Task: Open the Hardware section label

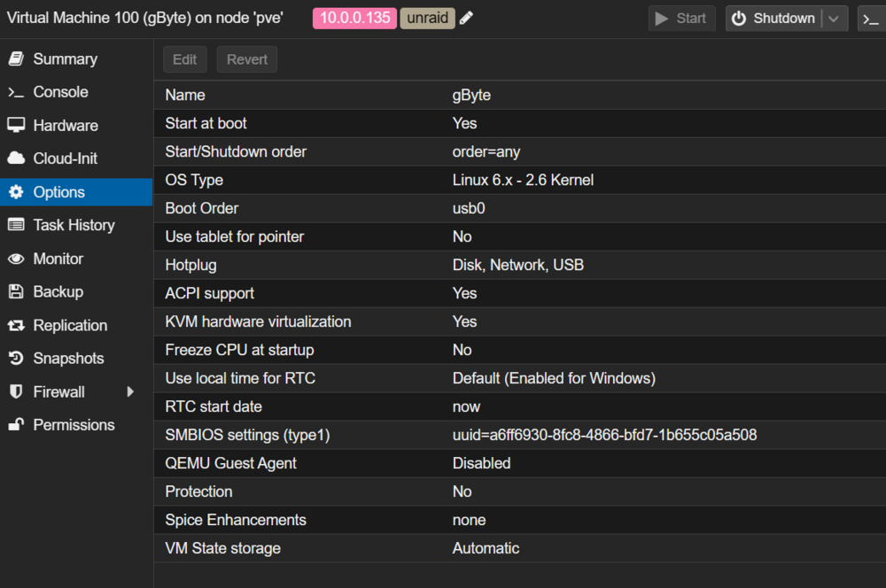Action: (x=66, y=126)
